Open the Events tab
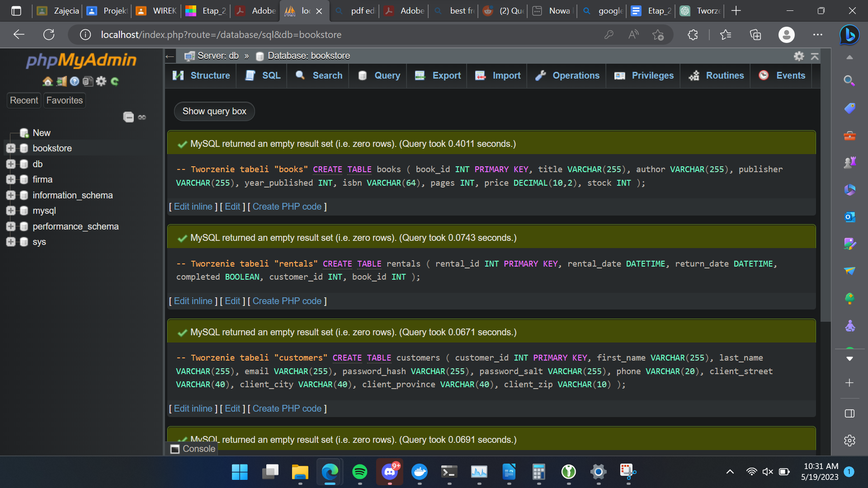868x488 pixels. tap(783, 75)
